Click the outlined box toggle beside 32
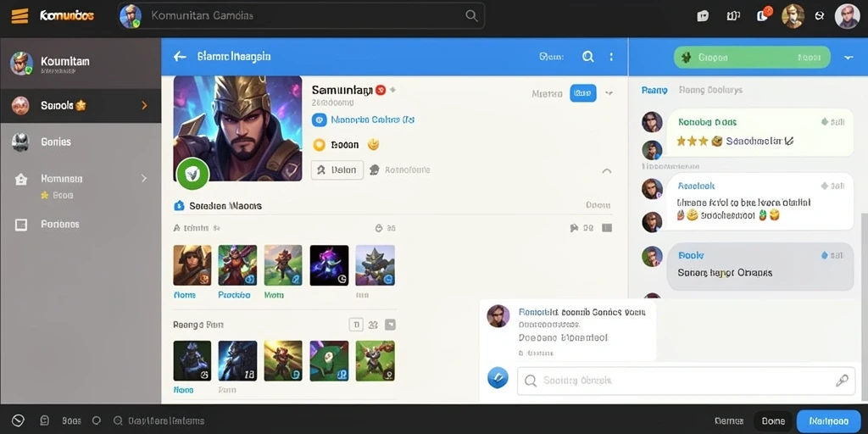The image size is (868, 434). pos(355,325)
